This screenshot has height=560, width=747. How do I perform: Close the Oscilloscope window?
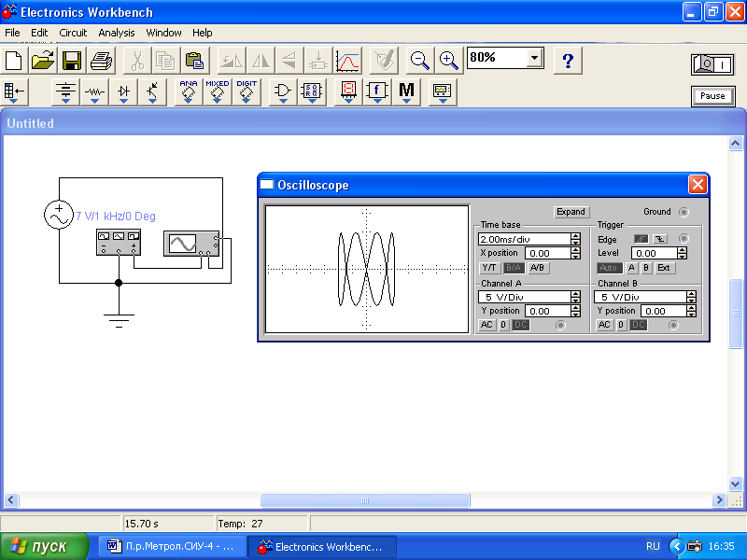(x=698, y=185)
